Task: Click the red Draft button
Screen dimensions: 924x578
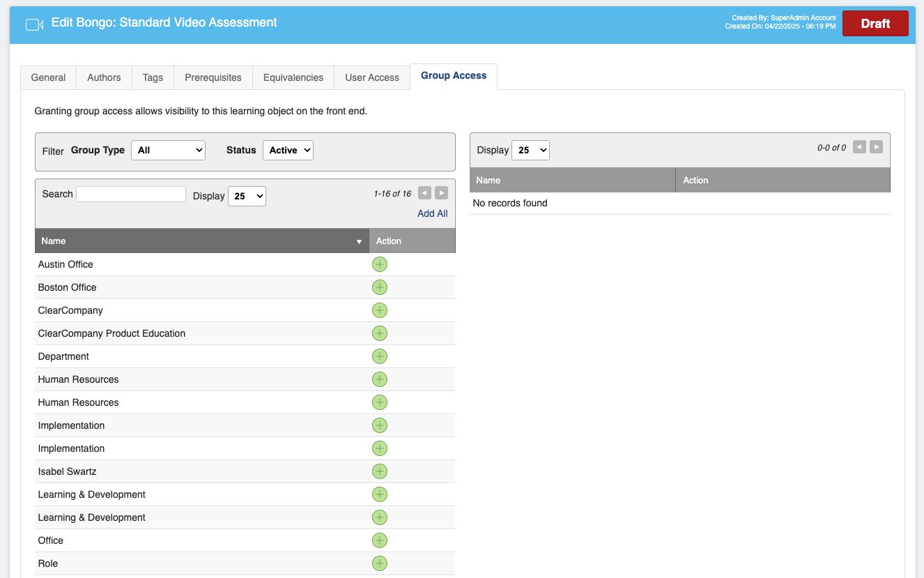Action: (875, 23)
